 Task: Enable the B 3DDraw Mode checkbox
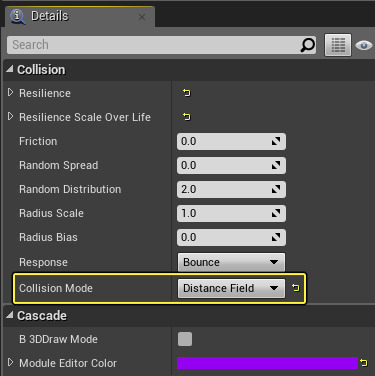(185, 339)
